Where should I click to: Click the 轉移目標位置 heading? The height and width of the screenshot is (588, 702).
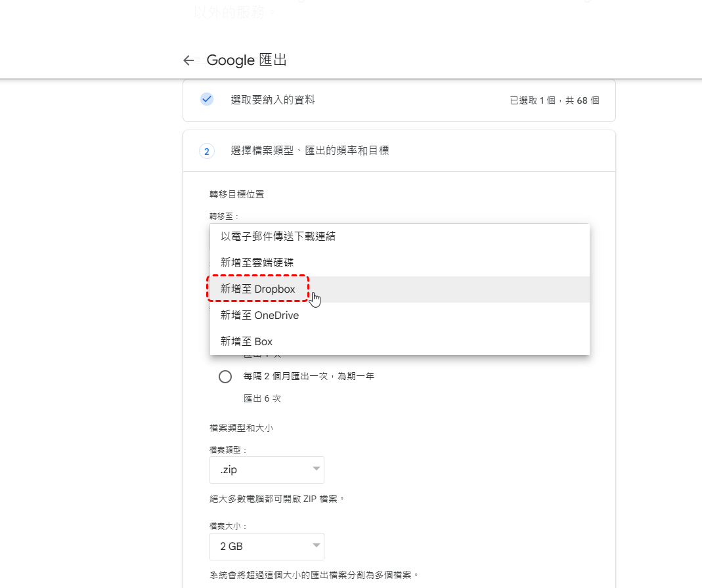coord(237,194)
